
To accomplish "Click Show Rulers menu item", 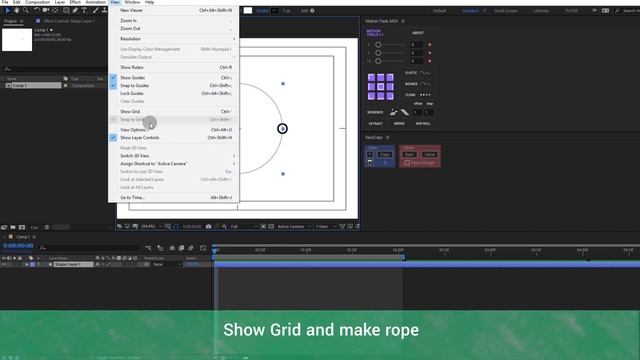I will coord(172,67).
